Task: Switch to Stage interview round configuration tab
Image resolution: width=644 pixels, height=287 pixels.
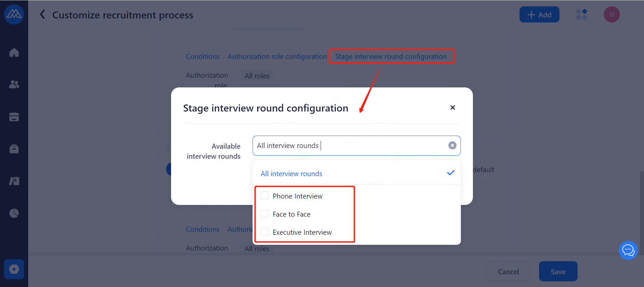Action: click(391, 57)
